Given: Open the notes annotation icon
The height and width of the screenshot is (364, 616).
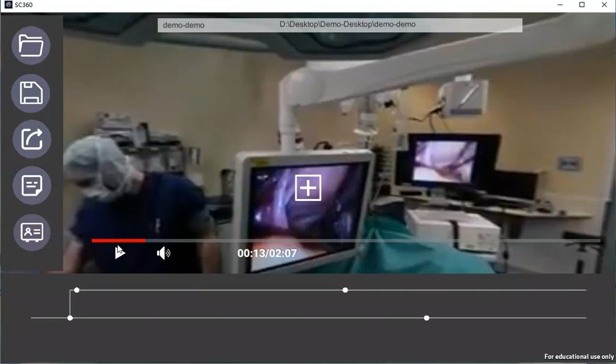Looking at the screenshot, I should (31, 186).
